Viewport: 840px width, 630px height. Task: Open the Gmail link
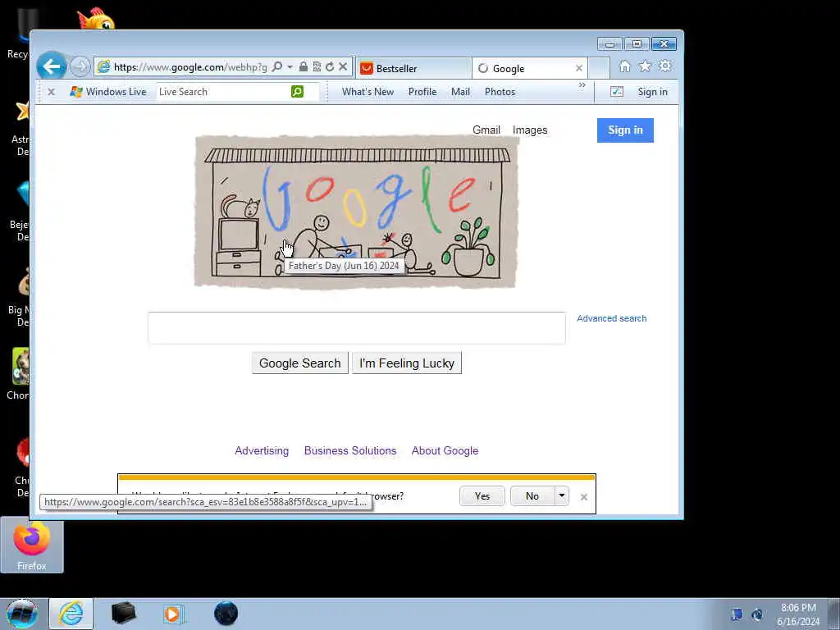(x=486, y=130)
